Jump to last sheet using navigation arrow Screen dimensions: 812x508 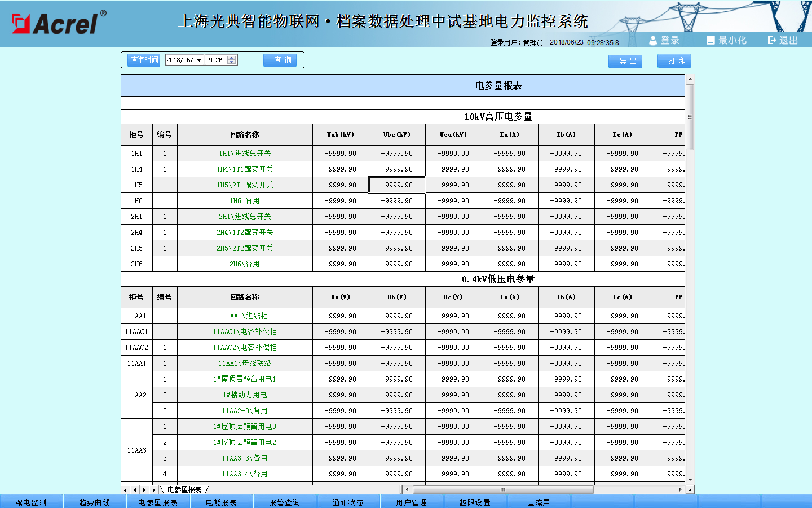coord(154,490)
